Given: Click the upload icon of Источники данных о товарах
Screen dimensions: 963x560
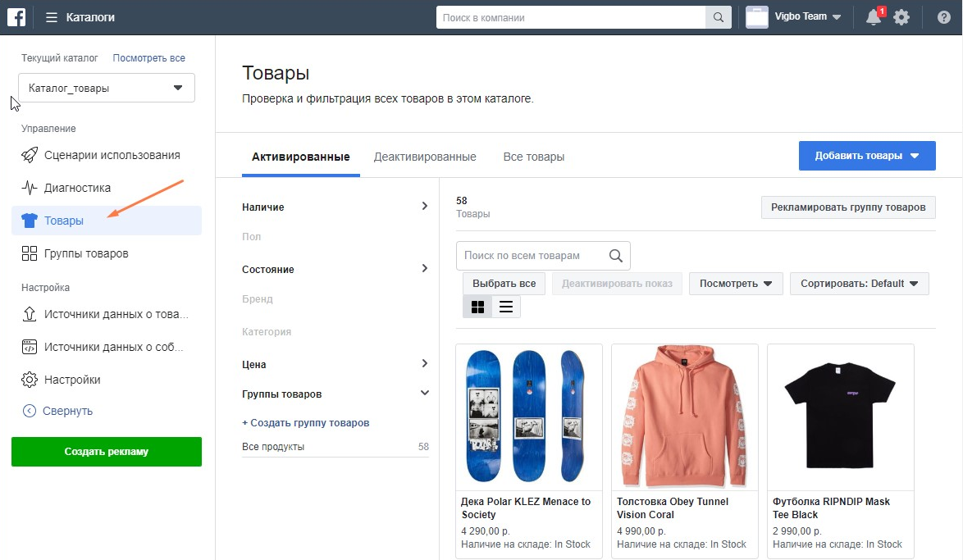Looking at the screenshot, I should [30, 314].
